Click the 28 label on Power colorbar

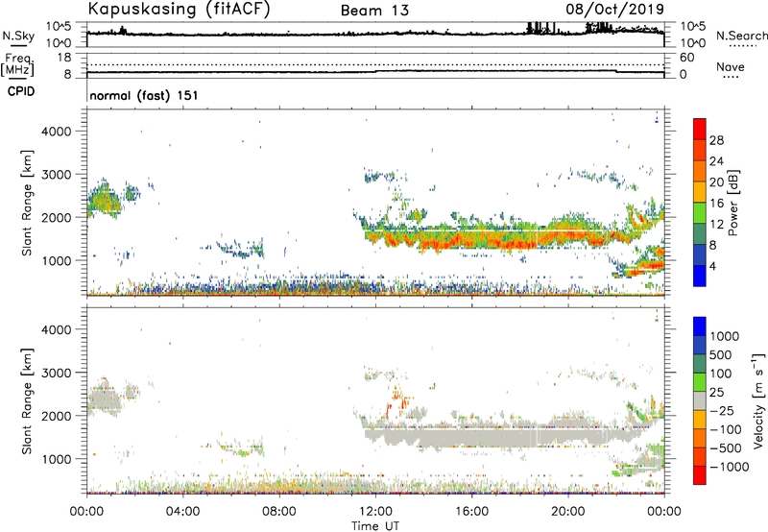click(716, 140)
